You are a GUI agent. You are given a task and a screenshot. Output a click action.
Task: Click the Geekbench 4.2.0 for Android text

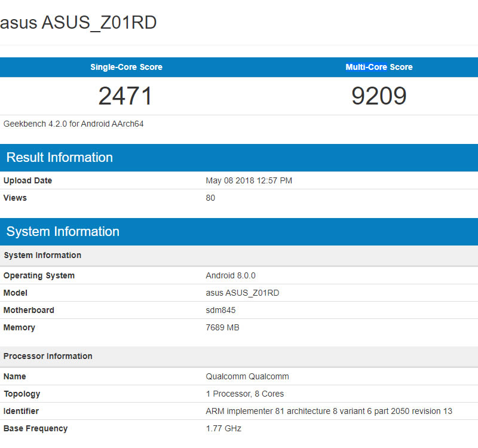[73, 124]
